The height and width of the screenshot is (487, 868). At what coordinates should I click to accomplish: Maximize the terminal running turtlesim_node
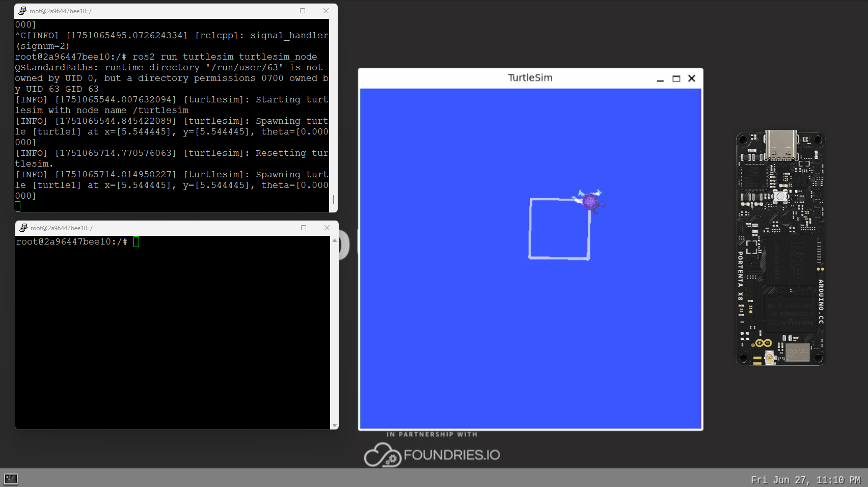click(x=303, y=11)
